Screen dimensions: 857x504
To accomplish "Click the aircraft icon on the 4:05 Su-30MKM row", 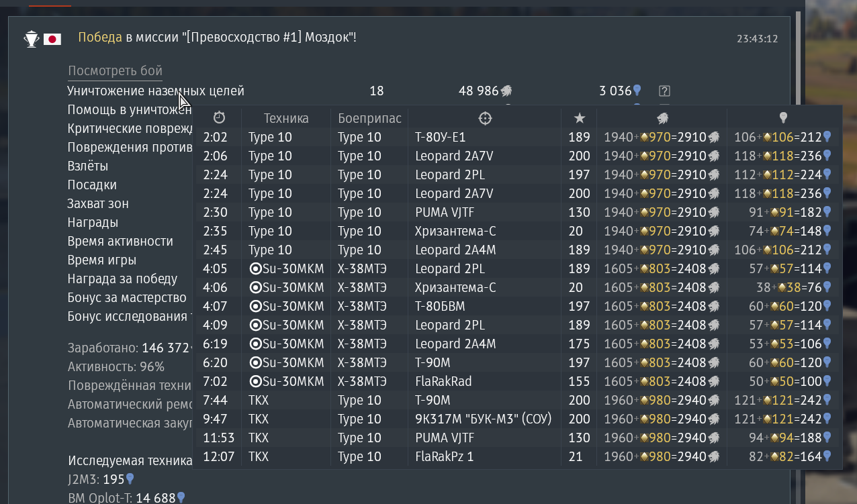I will (x=255, y=269).
